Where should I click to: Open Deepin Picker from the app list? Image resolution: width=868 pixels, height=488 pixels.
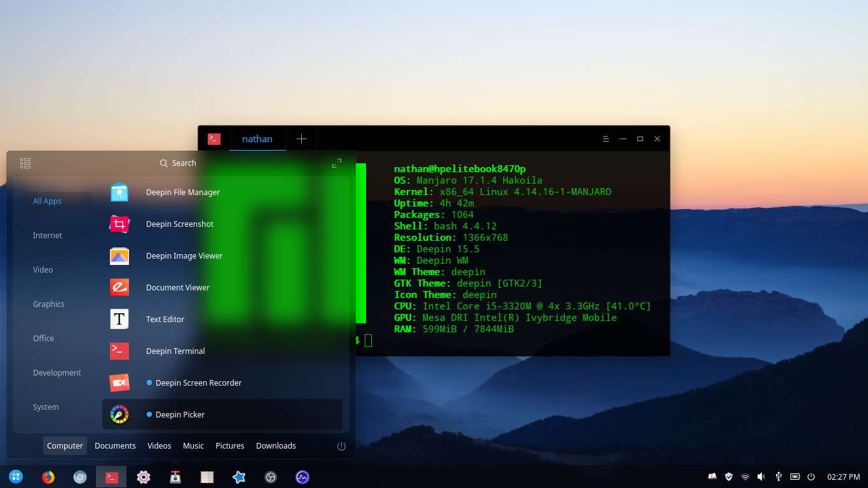coord(222,414)
